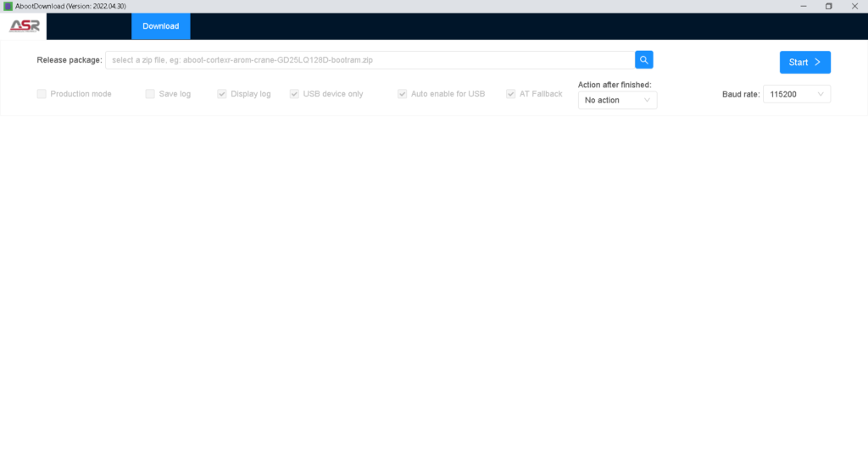Screen dimensions: 868x465
Task: Click the Release package file path field
Action: (x=370, y=60)
